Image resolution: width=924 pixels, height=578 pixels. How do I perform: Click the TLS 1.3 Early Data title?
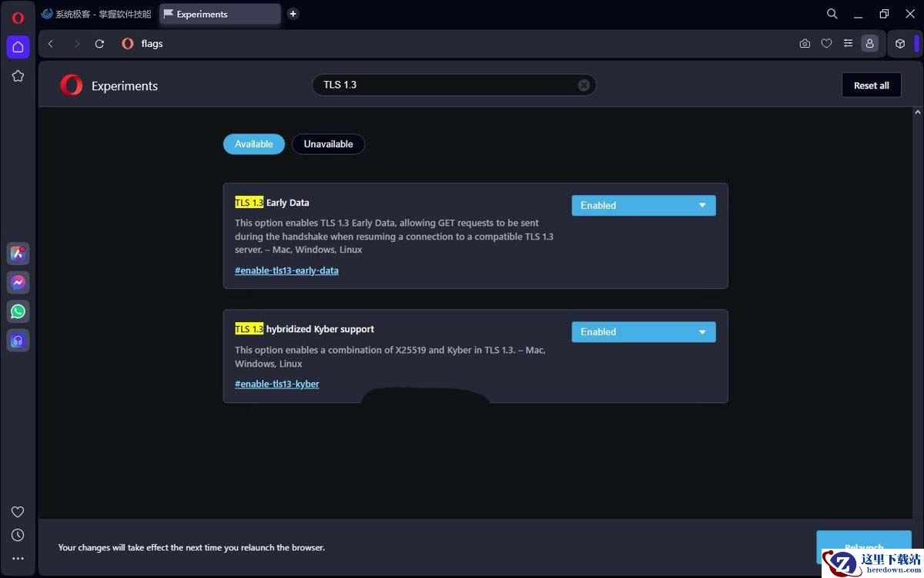coord(272,203)
